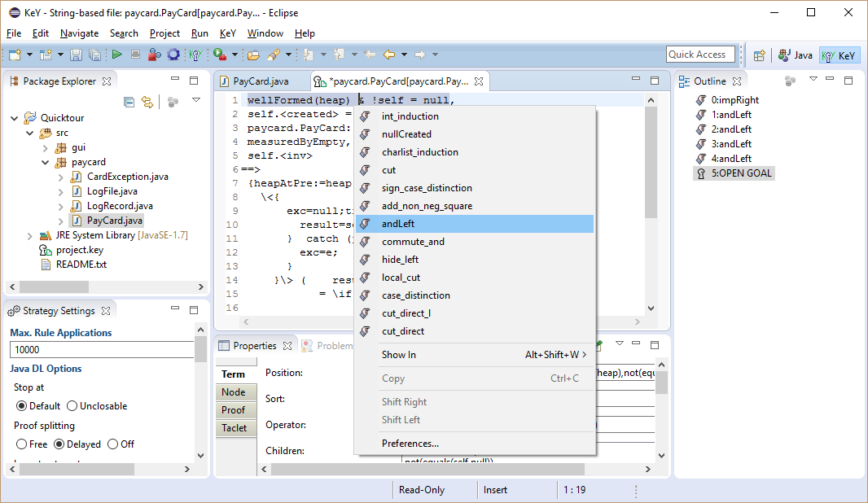The width and height of the screenshot is (868, 503).
Task: Maximize the editor area
Action: tap(655, 81)
